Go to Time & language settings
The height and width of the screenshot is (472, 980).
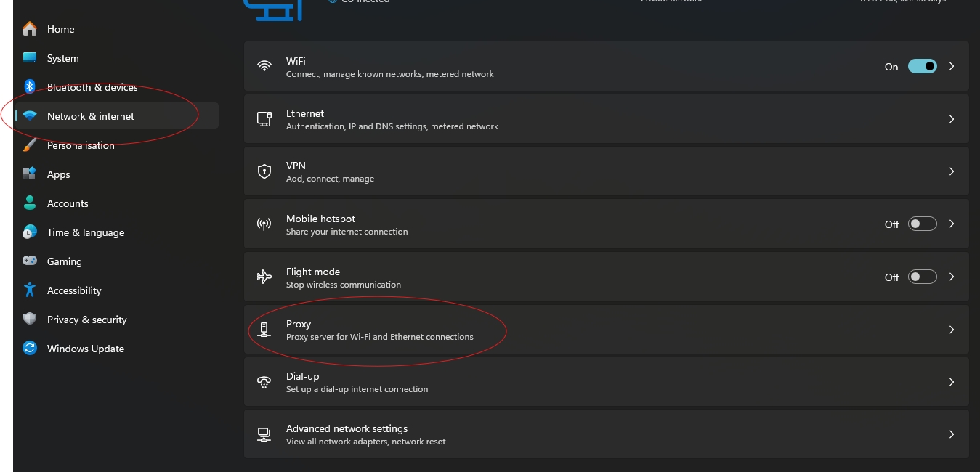[x=85, y=232]
